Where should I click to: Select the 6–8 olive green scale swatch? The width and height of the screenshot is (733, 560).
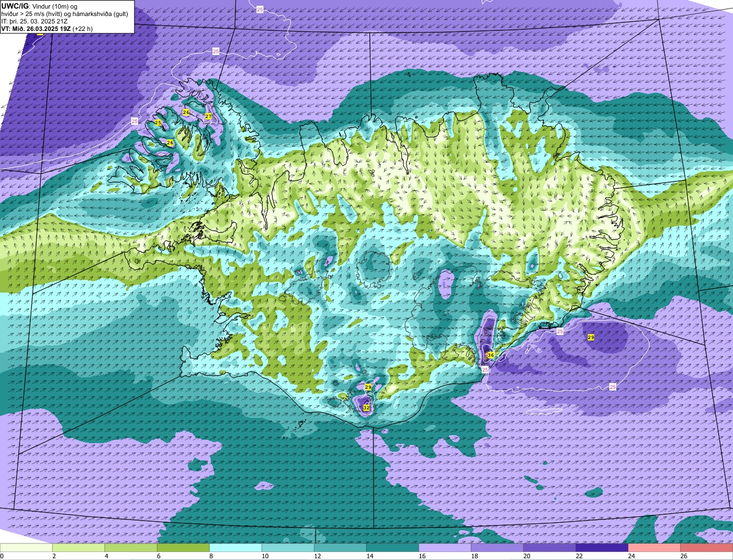click(x=183, y=547)
